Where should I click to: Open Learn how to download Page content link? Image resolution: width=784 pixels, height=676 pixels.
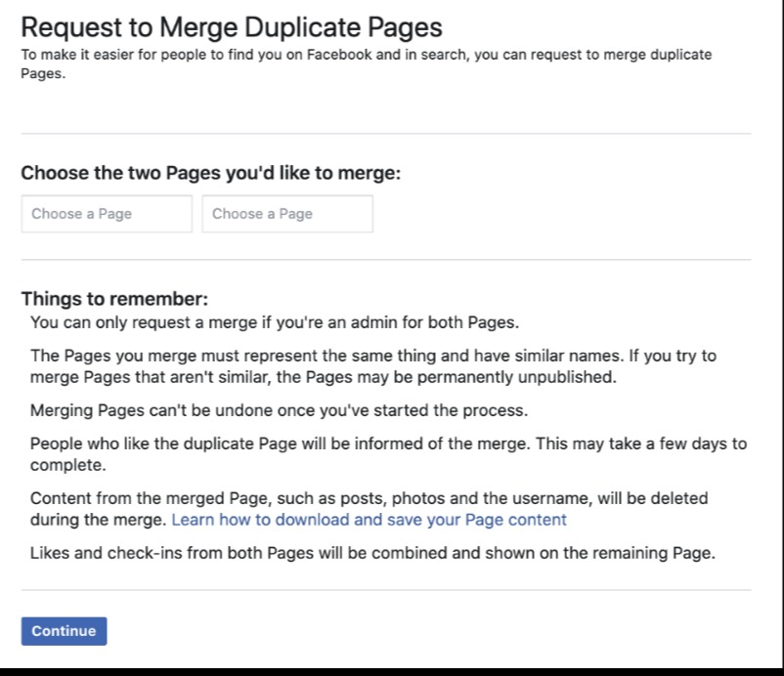(369, 520)
